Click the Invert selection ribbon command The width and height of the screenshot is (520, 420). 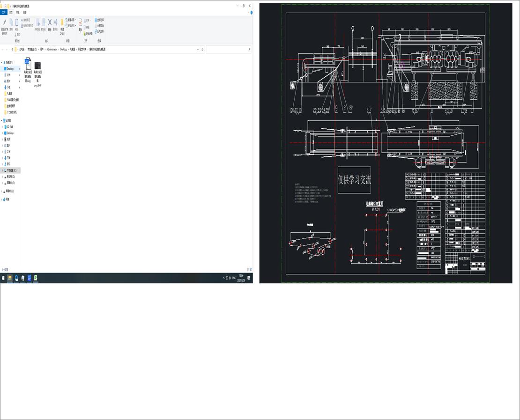99,31
